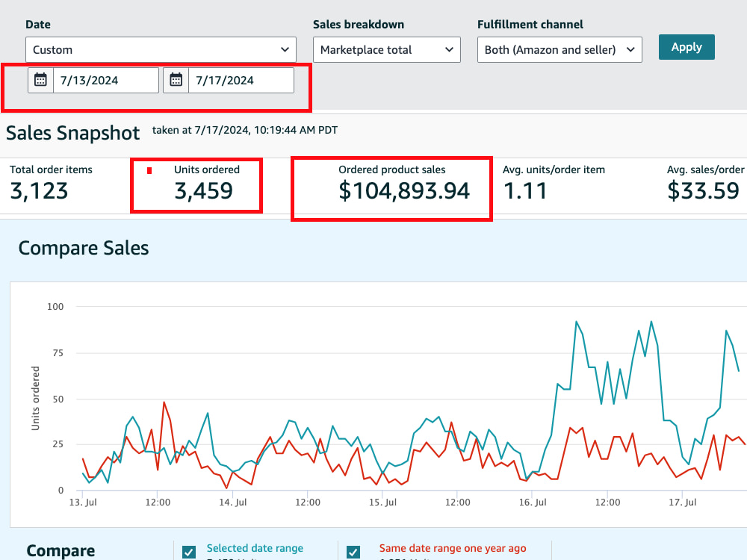Click the 14. Jul marker on chart axis
This screenshot has width=747, height=560.
[x=233, y=502]
